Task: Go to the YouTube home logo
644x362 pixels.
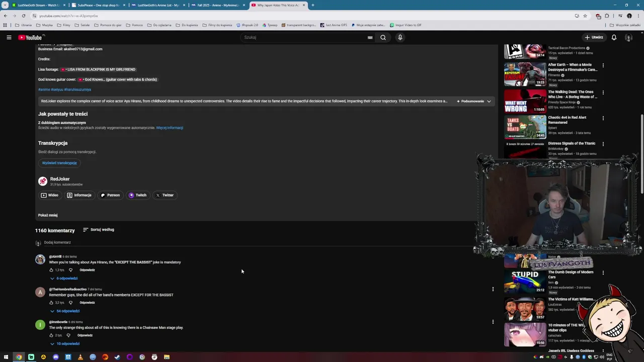Action: [31, 37]
